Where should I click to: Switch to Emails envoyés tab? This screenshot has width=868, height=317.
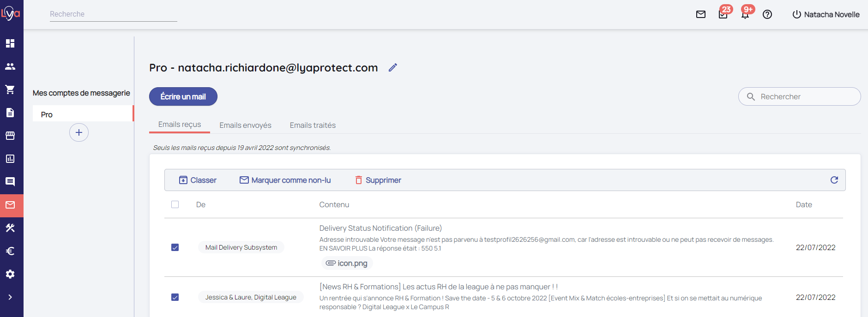click(245, 125)
